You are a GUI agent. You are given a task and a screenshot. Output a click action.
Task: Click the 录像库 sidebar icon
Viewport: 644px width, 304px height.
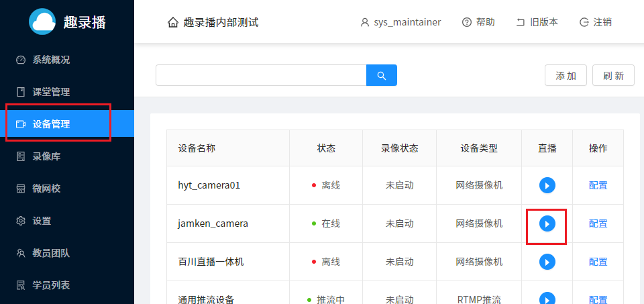tap(21, 156)
